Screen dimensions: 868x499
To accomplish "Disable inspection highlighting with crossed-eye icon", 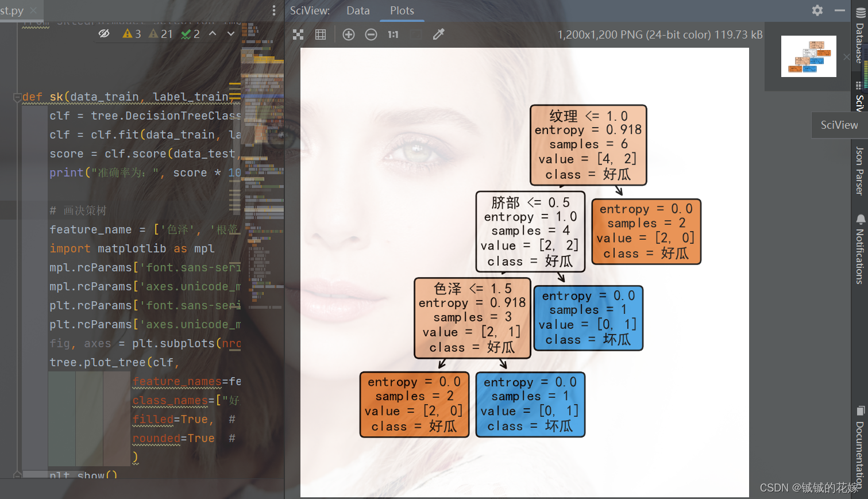I will [104, 33].
